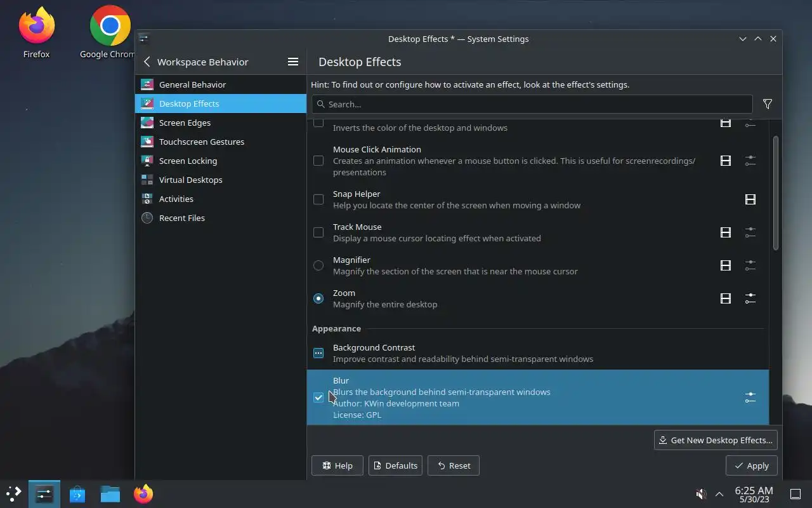Click the Reset button
812x508 pixels.
(x=454, y=465)
